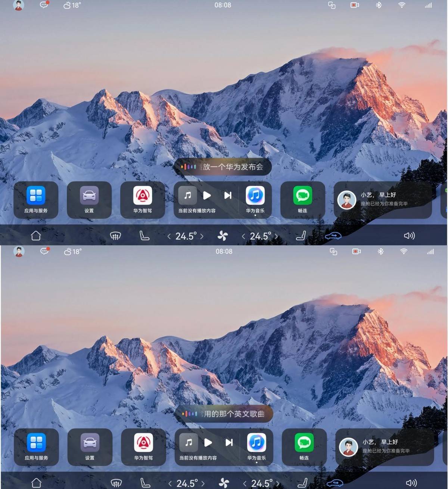This screenshot has height=489, width=448.
Task: Launch 华为智驾 app in upper screen
Action: pos(143,200)
